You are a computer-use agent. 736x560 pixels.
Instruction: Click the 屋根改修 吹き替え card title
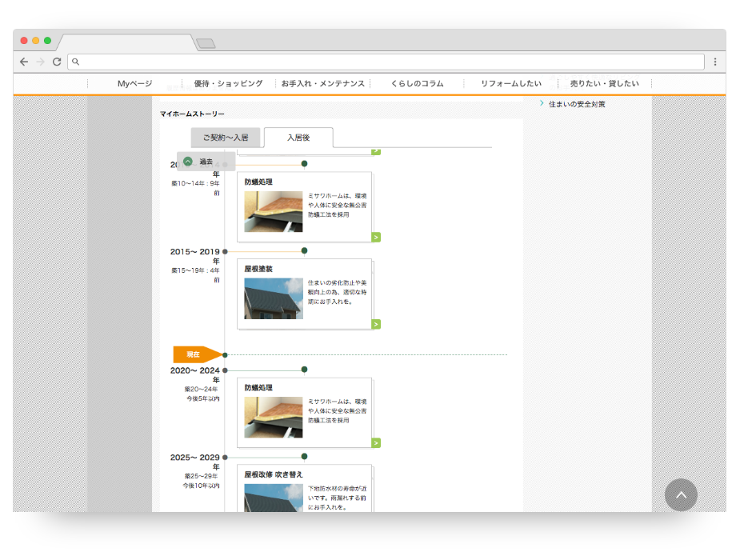[273, 474]
